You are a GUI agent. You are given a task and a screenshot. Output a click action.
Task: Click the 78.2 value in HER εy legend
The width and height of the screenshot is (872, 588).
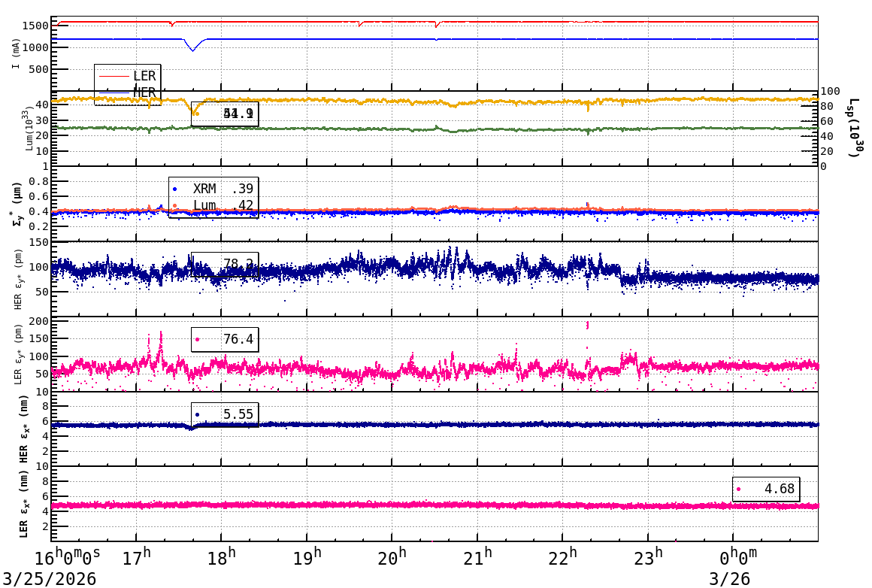(238, 264)
